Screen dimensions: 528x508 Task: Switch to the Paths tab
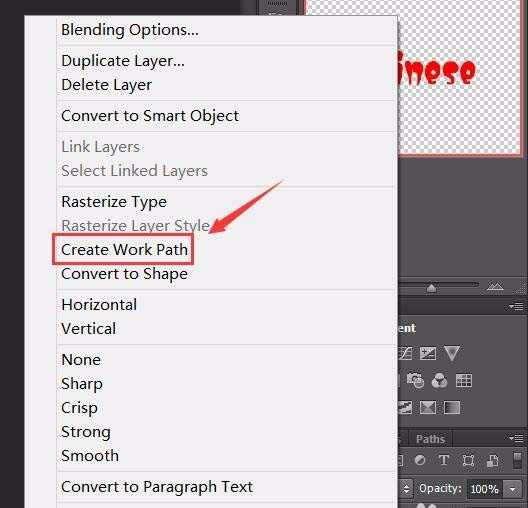coord(430,439)
